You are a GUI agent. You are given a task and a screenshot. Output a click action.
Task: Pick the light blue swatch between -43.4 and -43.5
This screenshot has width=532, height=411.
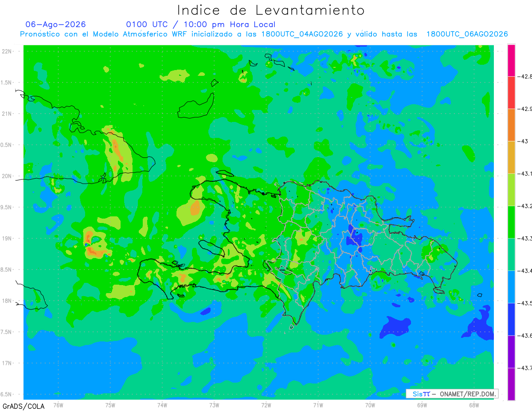pyautogui.click(x=511, y=287)
